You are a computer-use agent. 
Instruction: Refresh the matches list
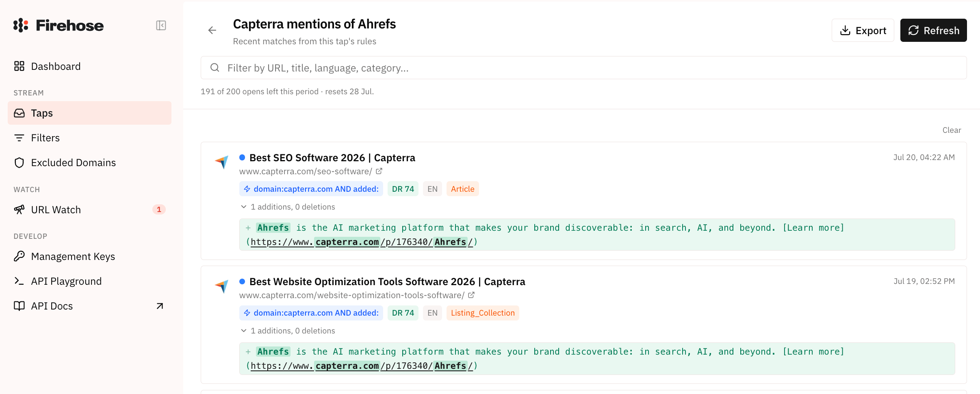[934, 30]
